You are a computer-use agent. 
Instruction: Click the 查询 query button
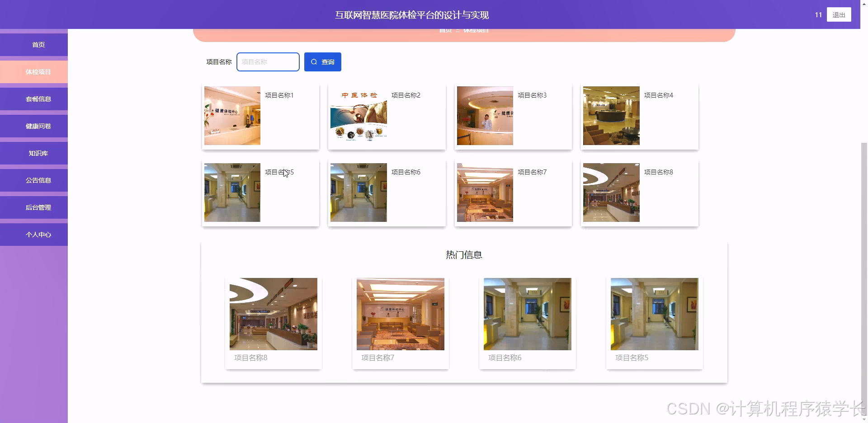click(323, 62)
